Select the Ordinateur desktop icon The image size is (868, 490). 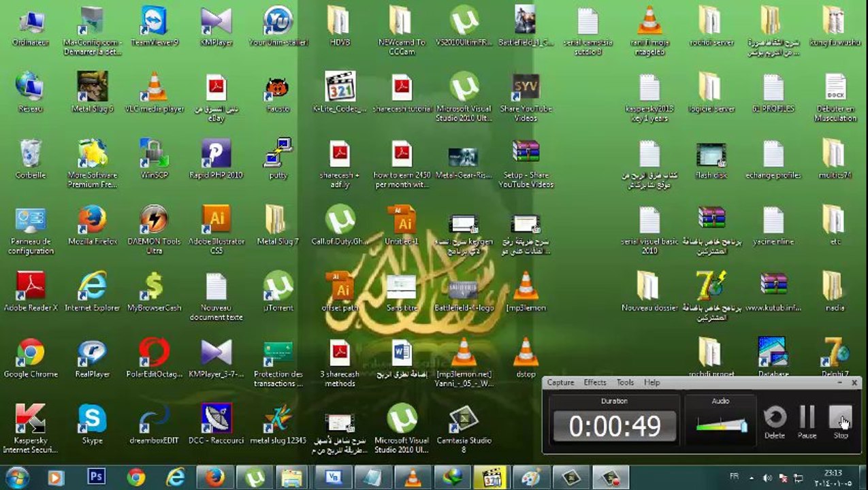(x=31, y=27)
